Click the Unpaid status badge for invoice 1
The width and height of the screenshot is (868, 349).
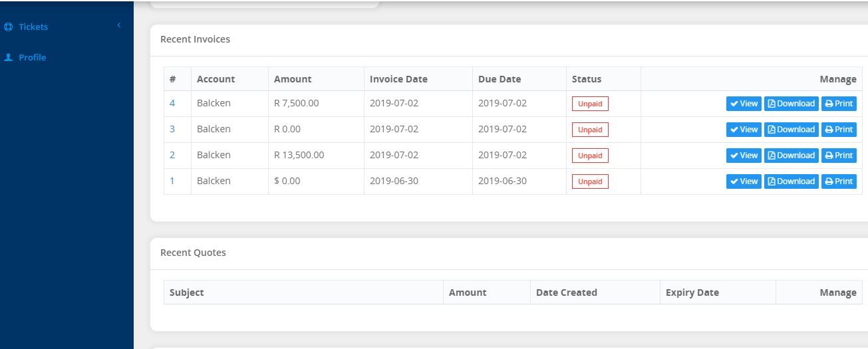(x=590, y=181)
